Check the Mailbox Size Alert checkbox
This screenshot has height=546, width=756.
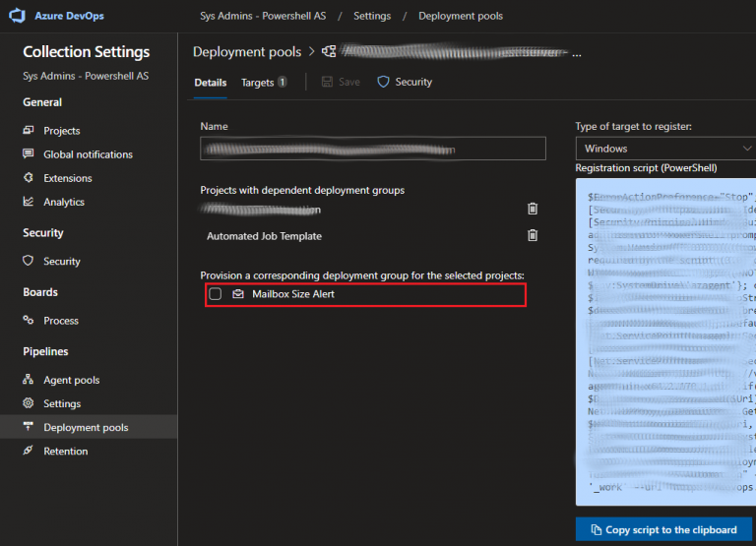215,294
